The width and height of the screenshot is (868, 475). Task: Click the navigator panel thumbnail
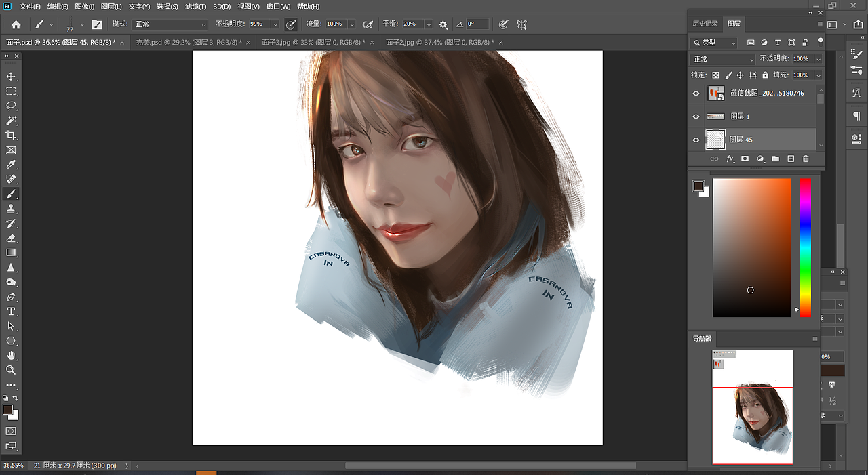coord(753,407)
